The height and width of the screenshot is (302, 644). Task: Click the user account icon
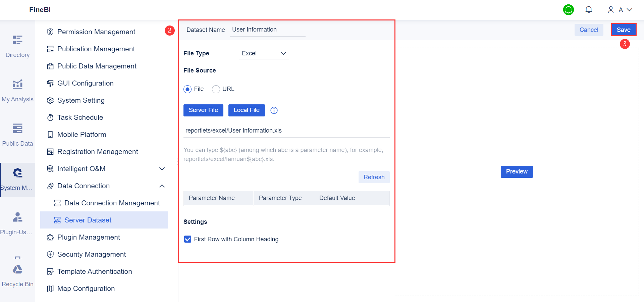tap(611, 10)
